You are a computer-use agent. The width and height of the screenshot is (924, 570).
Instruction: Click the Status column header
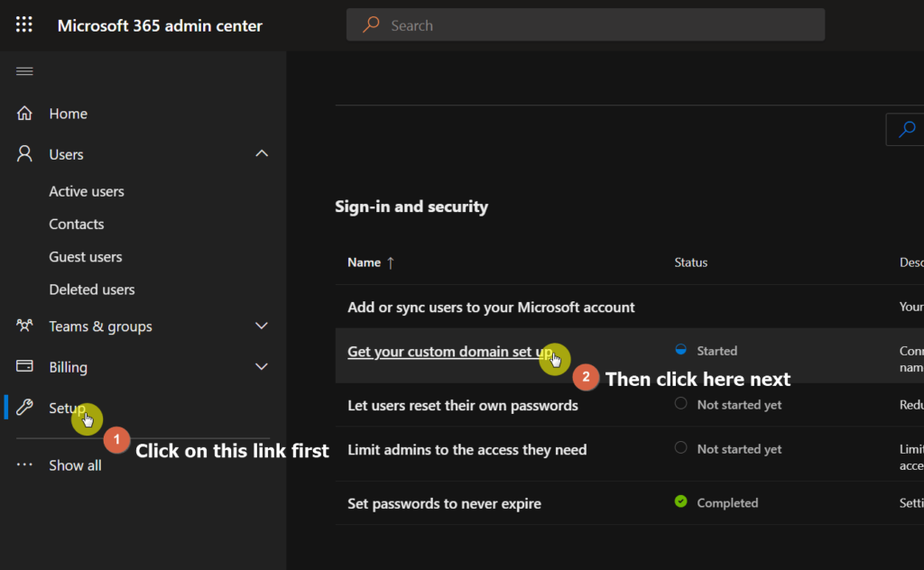(x=690, y=262)
